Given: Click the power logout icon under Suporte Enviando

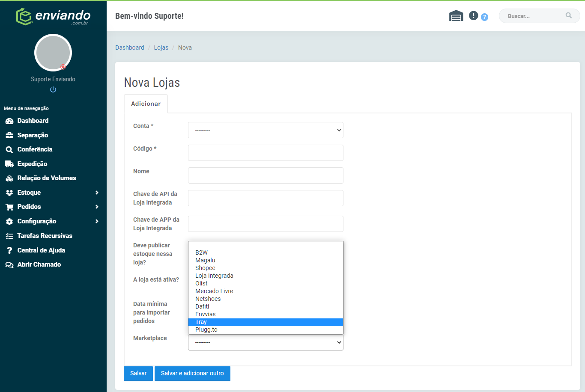Looking at the screenshot, I should tap(53, 89).
